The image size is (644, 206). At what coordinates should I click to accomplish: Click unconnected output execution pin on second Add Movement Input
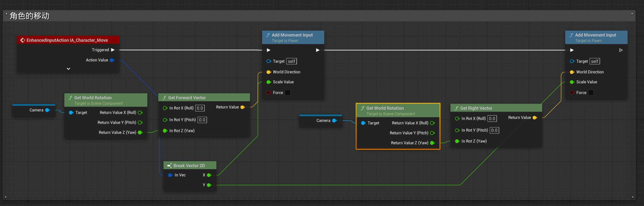coord(621,50)
